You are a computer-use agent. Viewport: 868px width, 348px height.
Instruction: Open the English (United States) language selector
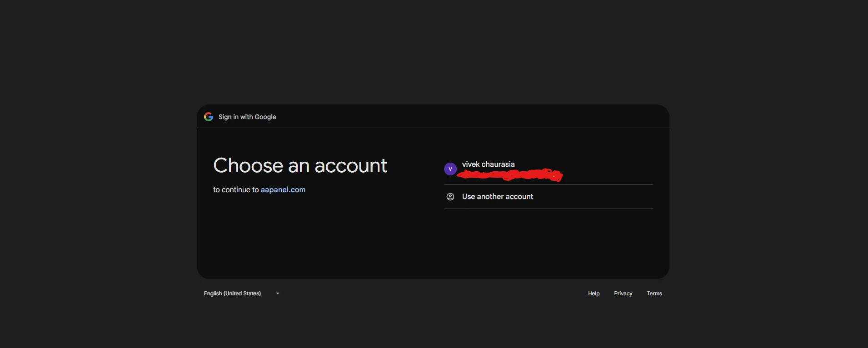pyautogui.click(x=232, y=293)
